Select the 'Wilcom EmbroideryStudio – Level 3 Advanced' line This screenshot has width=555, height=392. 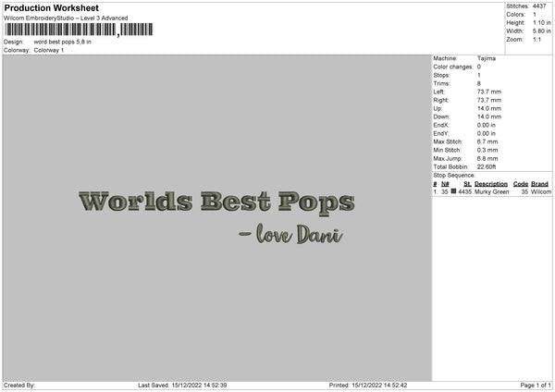tap(66, 18)
